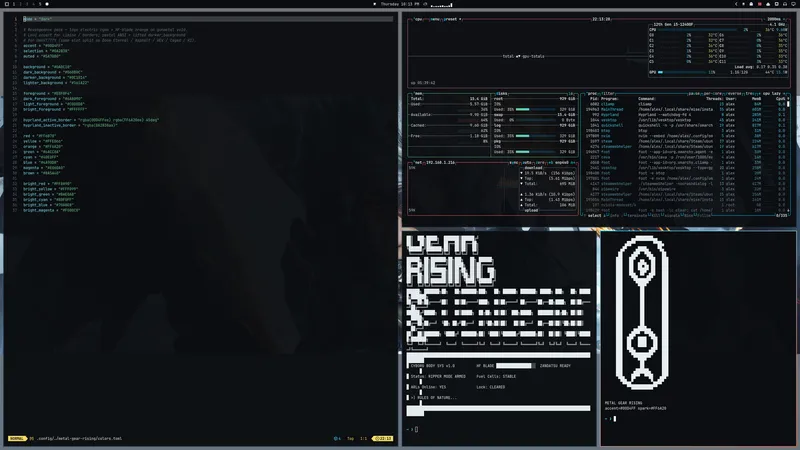Click the io toggle in disks panel
This screenshot has width=800, height=450.
tap(571, 94)
